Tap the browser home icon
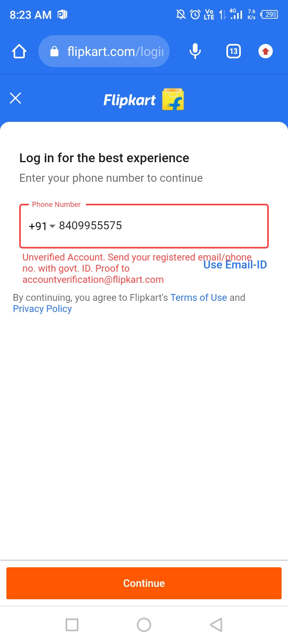 (19, 52)
